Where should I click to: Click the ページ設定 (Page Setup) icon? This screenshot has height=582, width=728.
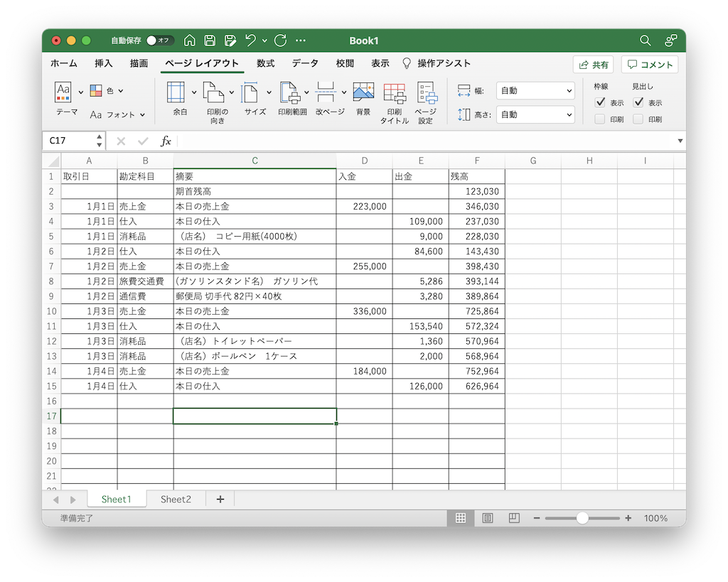tap(426, 93)
